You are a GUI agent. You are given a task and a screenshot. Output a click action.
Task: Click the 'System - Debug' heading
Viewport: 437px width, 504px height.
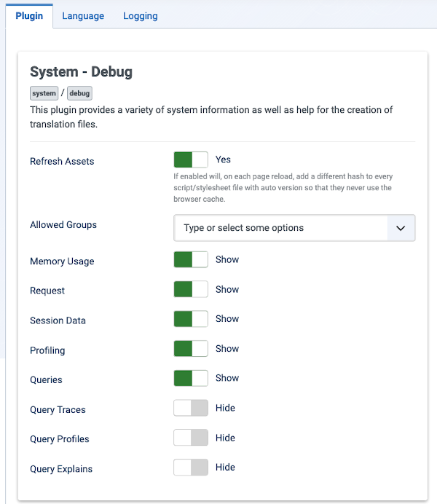coord(81,71)
